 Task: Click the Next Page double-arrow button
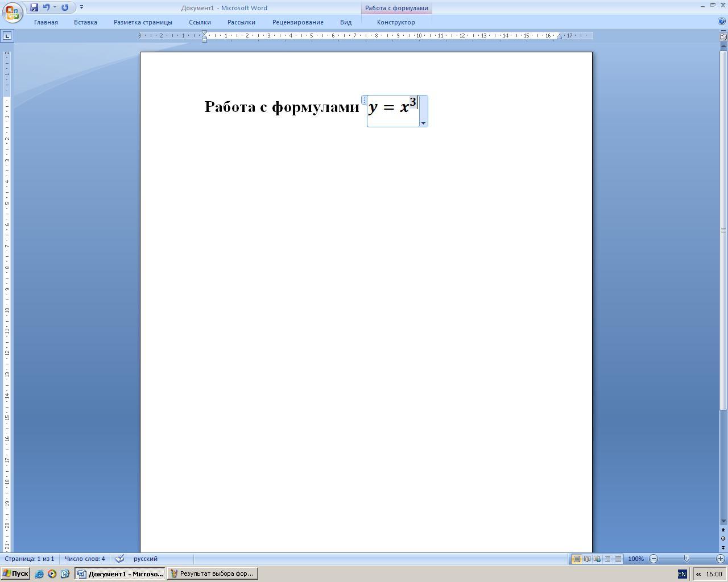(x=723, y=547)
